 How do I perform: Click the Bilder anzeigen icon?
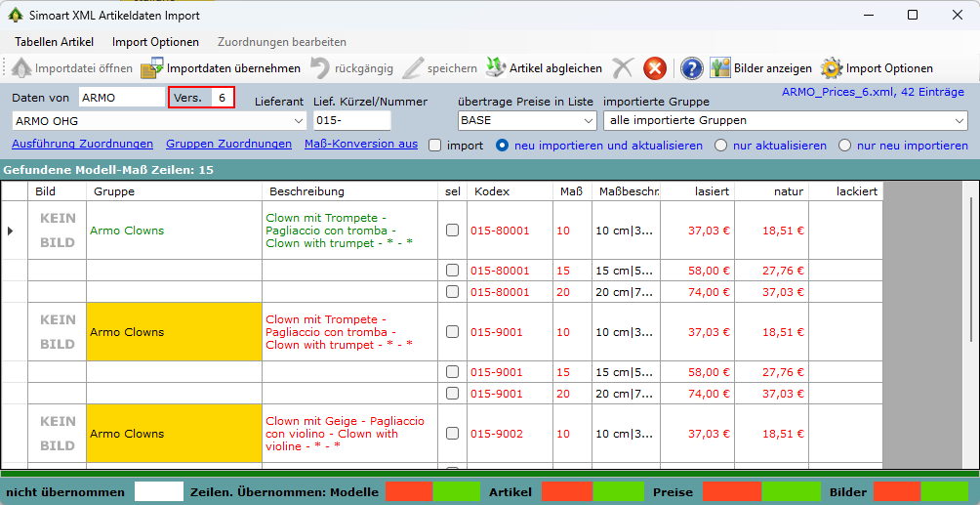(x=720, y=68)
